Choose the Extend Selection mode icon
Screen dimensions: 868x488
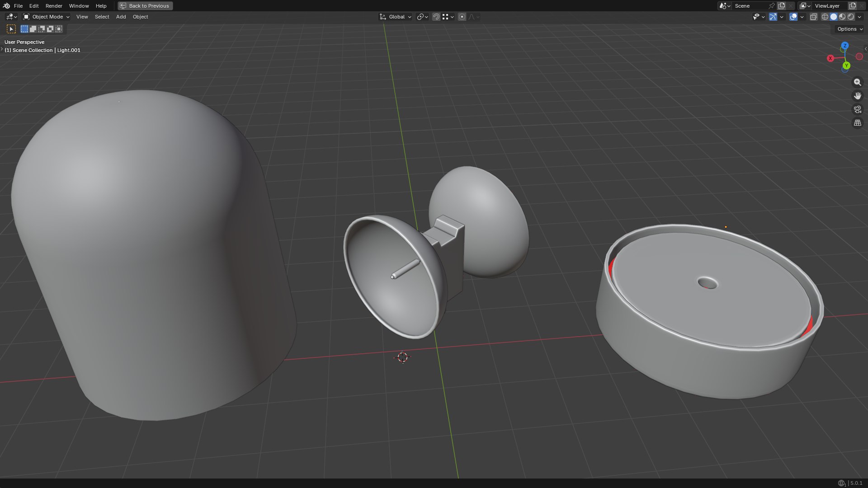tap(33, 29)
